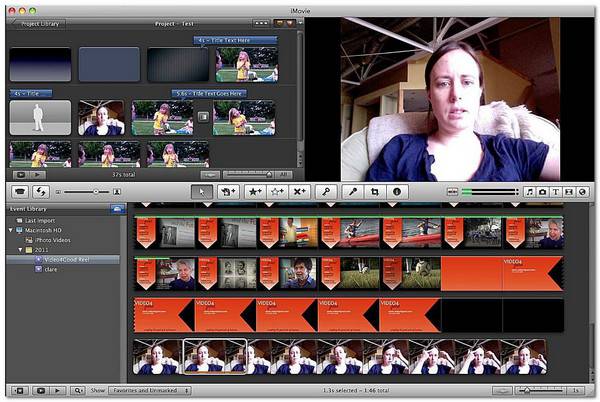Toggle the project view layout button (three dots)
The height and width of the screenshot is (402, 600).
(261, 23)
